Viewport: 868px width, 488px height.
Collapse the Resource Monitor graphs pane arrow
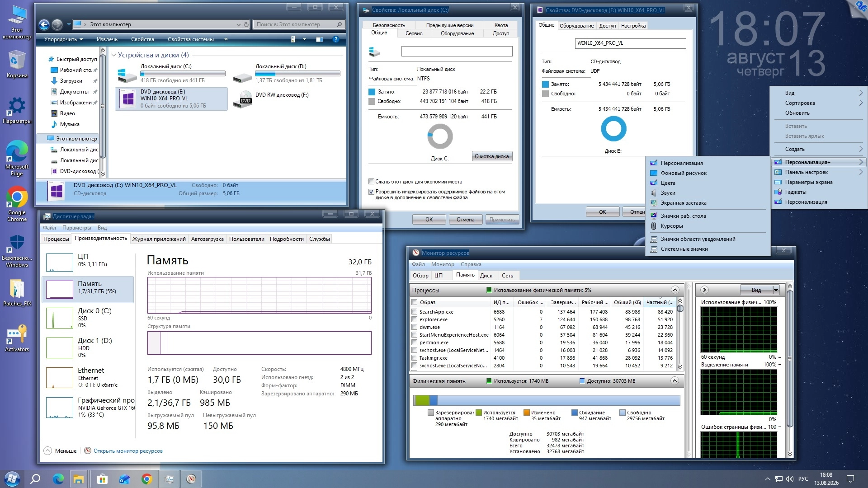[x=704, y=290]
